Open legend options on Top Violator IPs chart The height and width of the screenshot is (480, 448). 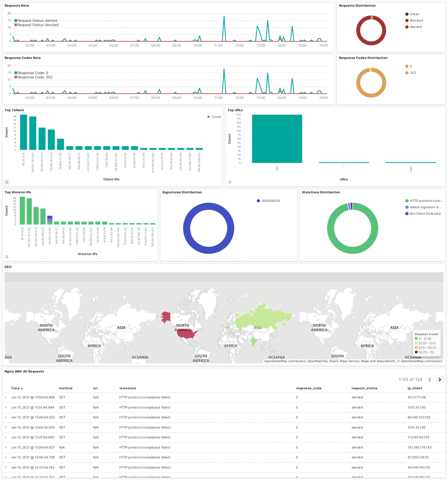[x=7, y=257]
